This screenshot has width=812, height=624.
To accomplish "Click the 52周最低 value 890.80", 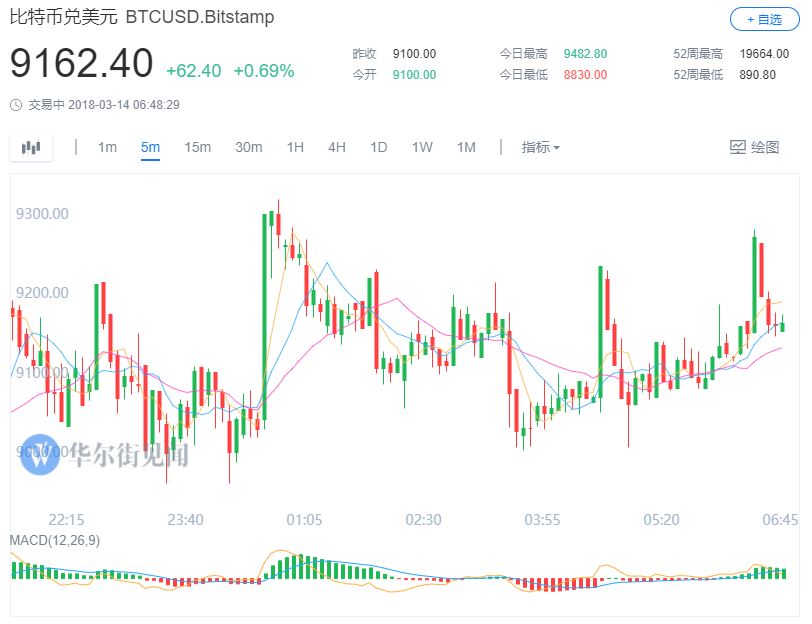I will 758,75.
